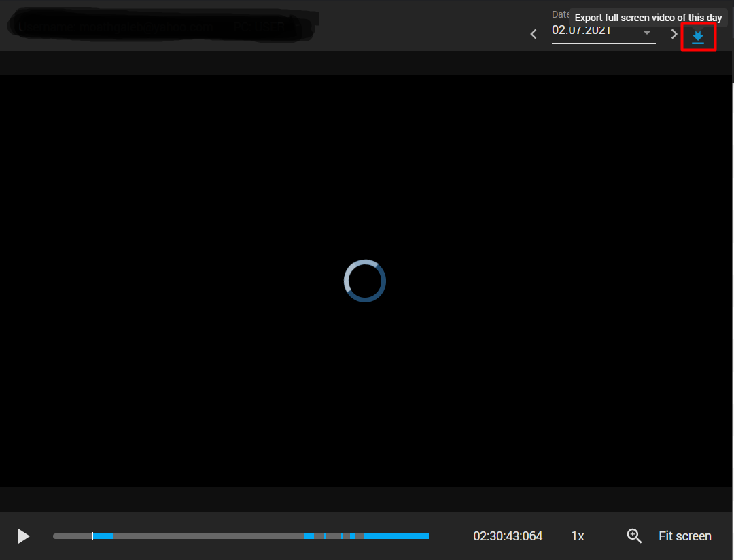
Task: Select the first blue activity segment
Action: pos(103,536)
